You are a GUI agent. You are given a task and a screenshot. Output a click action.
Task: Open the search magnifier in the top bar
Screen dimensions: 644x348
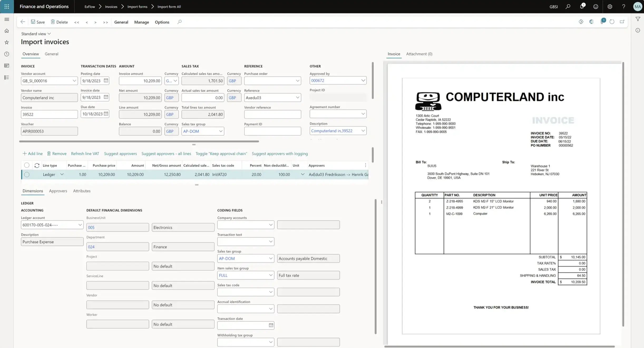click(x=568, y=6)
